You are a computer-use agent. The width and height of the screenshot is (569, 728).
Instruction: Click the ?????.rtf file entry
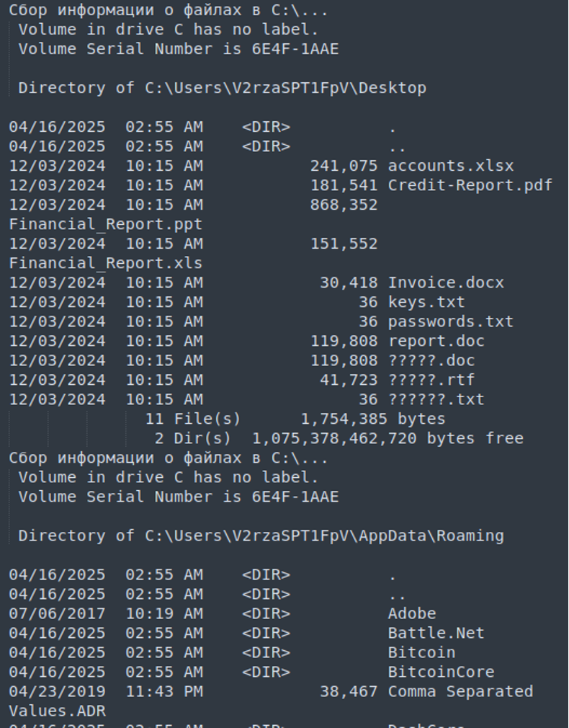[x=431, y=380]
